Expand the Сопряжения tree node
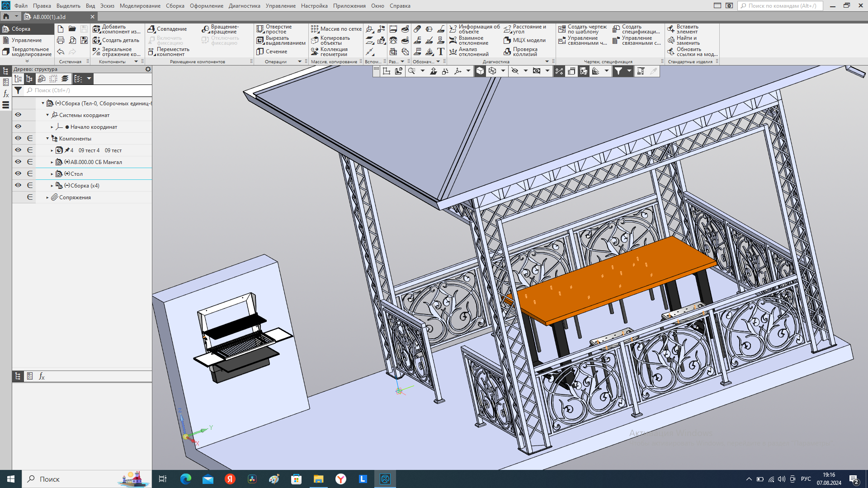The height and width of the screenshot is (488, 868). tap(47, 197)
